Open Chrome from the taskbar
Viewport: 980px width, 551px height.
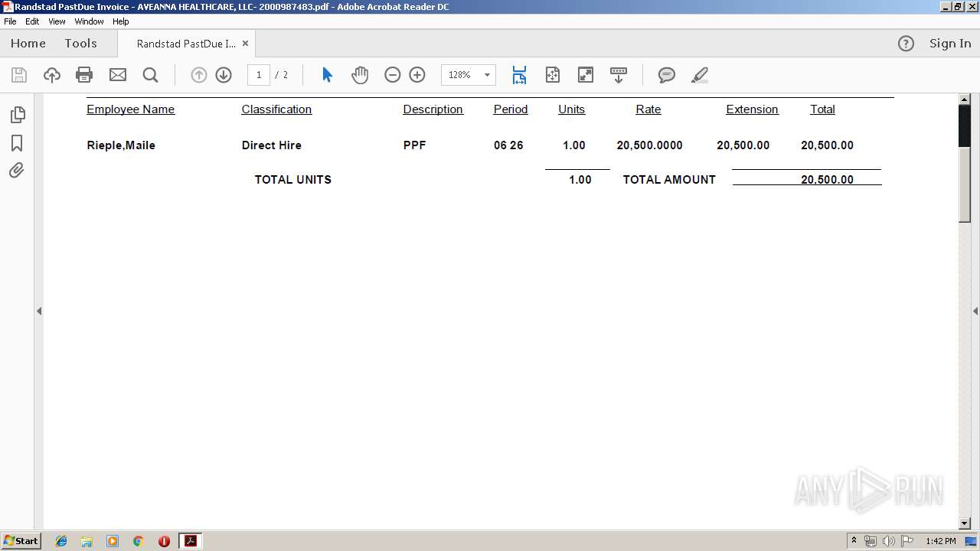(x=139, y=541)
